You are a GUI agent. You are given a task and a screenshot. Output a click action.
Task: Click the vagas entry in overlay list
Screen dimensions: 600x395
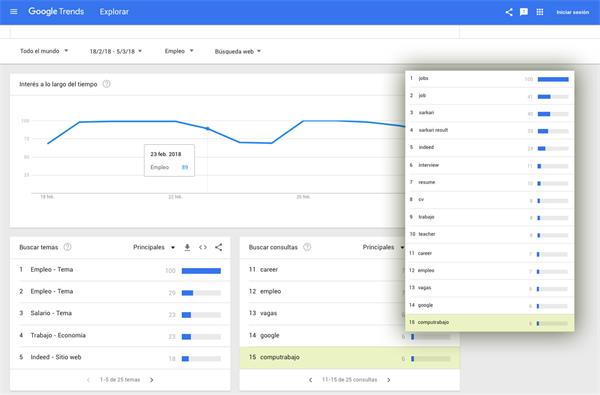click(489, 288)
